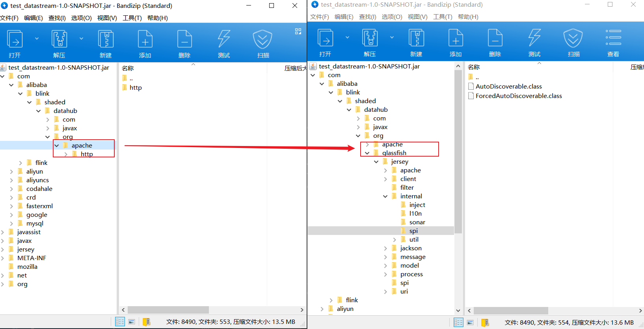Switch to details view in right status bar
The width and height of the screenshot is (644, 329).
(458, 323)
